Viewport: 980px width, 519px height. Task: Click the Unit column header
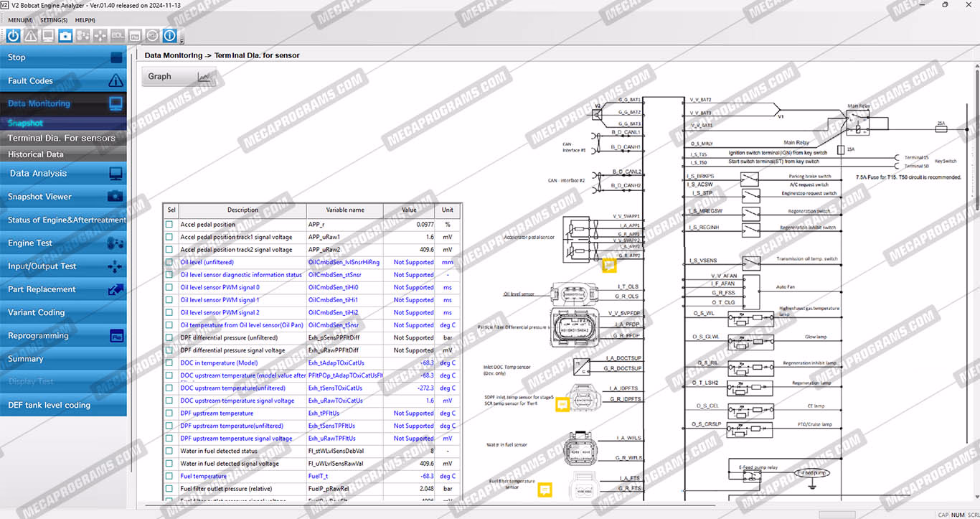pyautogui.click(x=448, y=210)
